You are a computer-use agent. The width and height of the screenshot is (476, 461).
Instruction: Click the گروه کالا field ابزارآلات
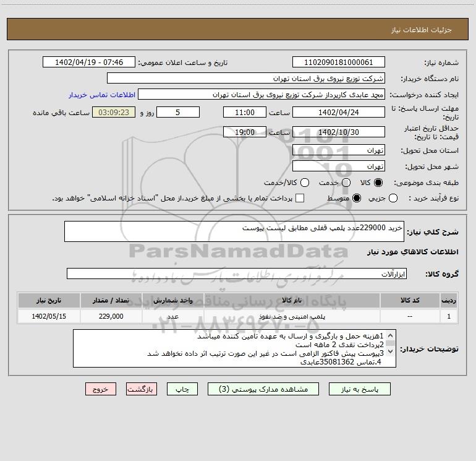coord(237,274)
